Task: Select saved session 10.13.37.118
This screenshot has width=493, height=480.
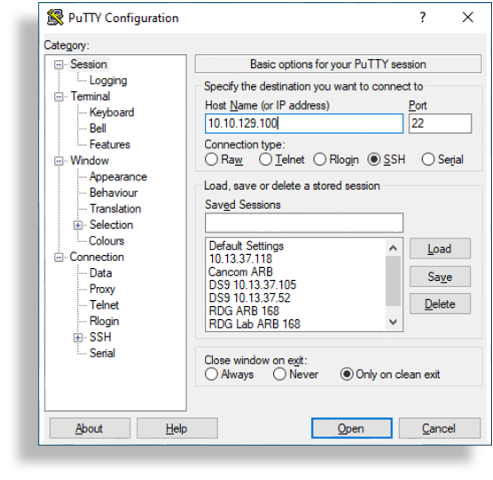Action: [240, 259]
